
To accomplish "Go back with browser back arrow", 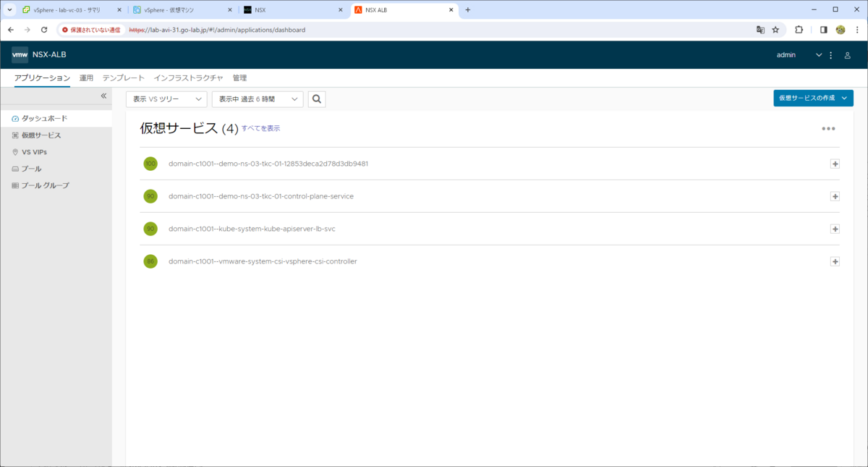I will pos(11,30).
